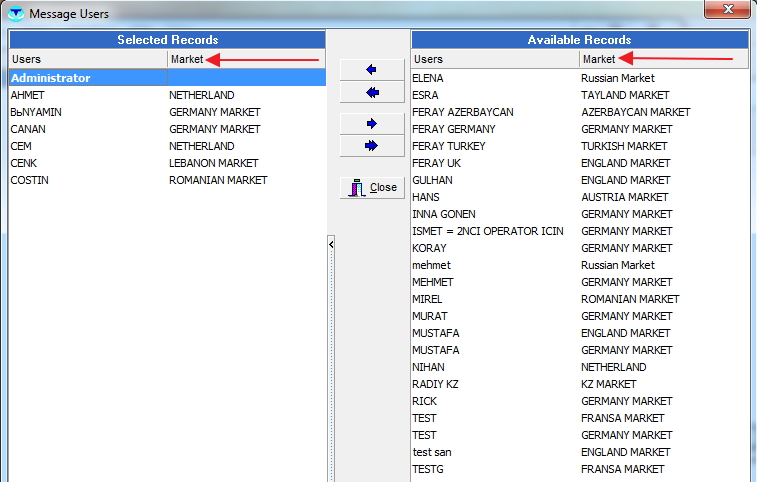This screenshot has height=482, width=757.
Task: Highlight RADIY KZ in Available Records
Action: (436, 384)
